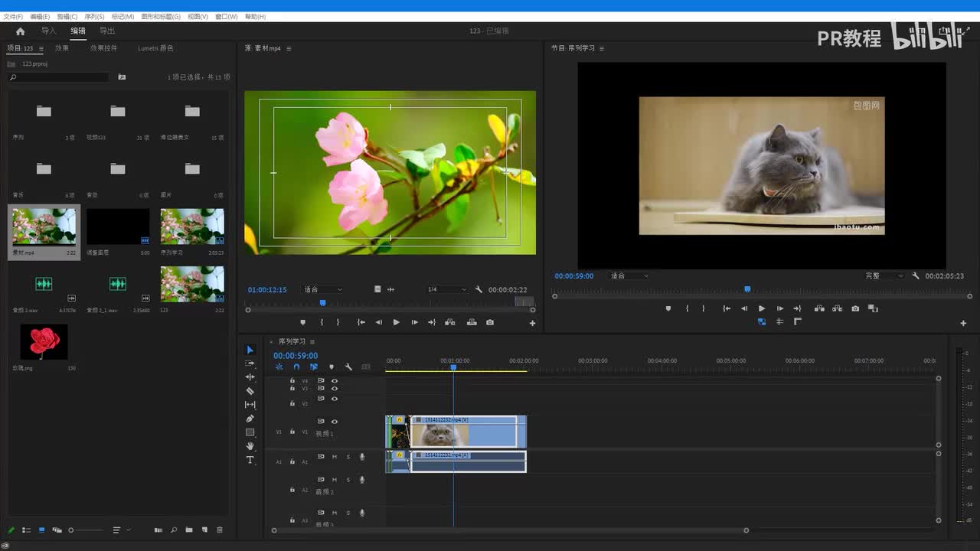The height and width of the screenshot is (551, 980).
Task: Toggle the magnet Snap icon in timeline
Action: [296, 367]
